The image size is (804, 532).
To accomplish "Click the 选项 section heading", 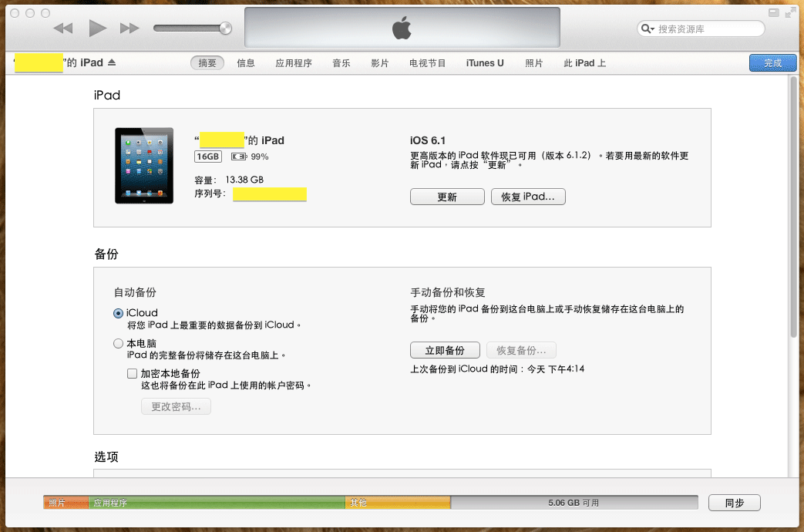I will coord(106,456).
